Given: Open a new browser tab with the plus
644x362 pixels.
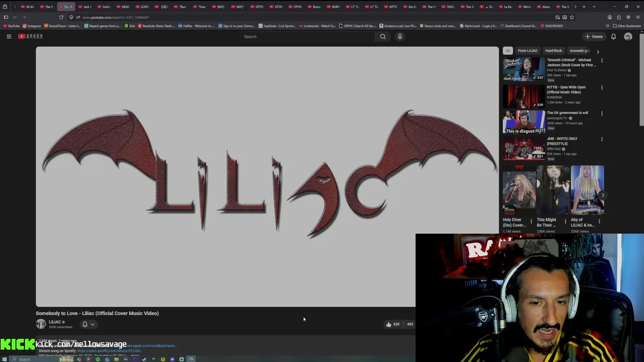Looking at the screenshot, I should point(584,7).
